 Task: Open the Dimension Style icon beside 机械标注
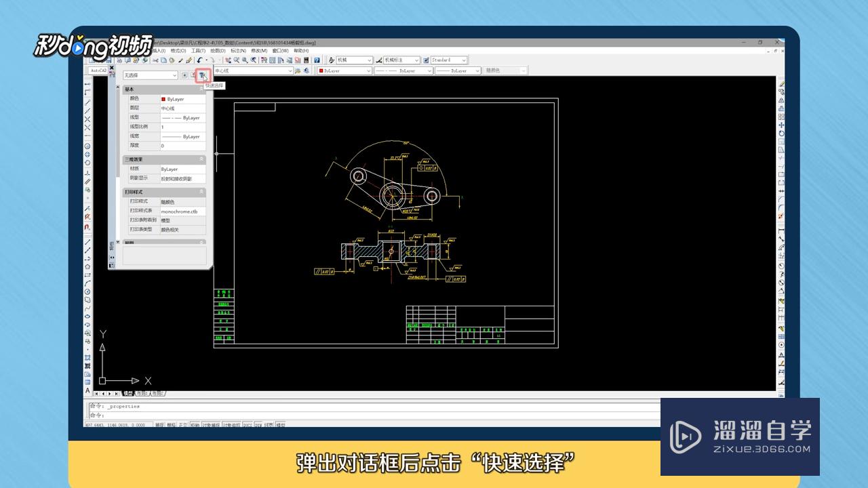379,60
